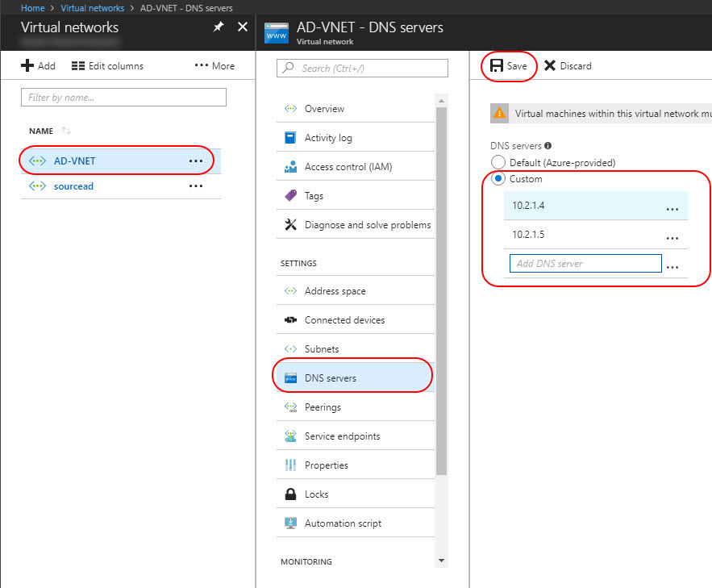Click the DNS servers www icon
Viewport: 712px width, 588px height.
click(x=290, y=378)
